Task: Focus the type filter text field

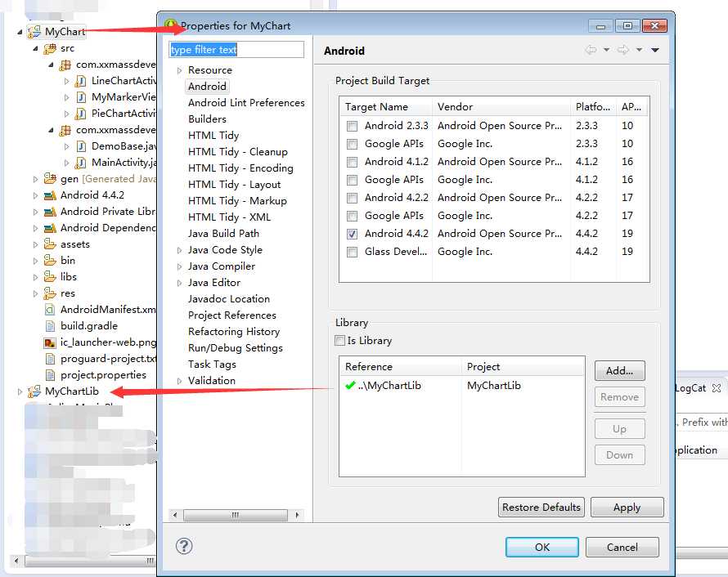Action: [236, 50]
